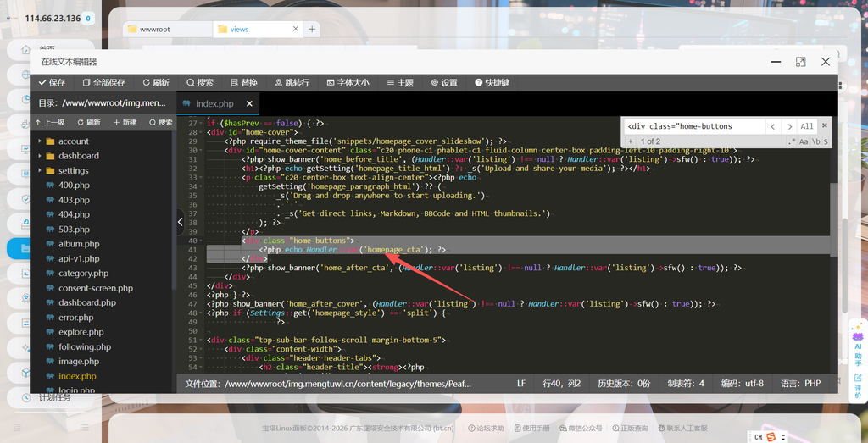Create new item with 新建
Viewport: 868px width, 443px height.
(x=125, y=122)
